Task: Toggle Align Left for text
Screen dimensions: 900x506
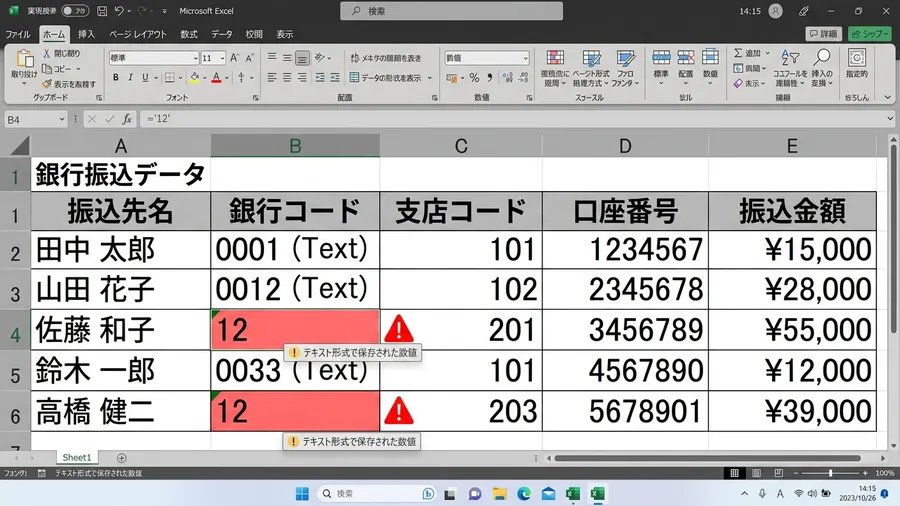Action: [272, 77]
